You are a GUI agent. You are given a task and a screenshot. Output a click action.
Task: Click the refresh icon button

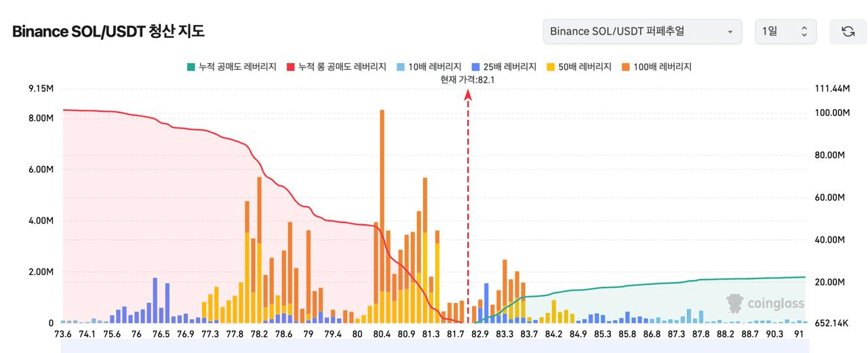click(848, 31)
